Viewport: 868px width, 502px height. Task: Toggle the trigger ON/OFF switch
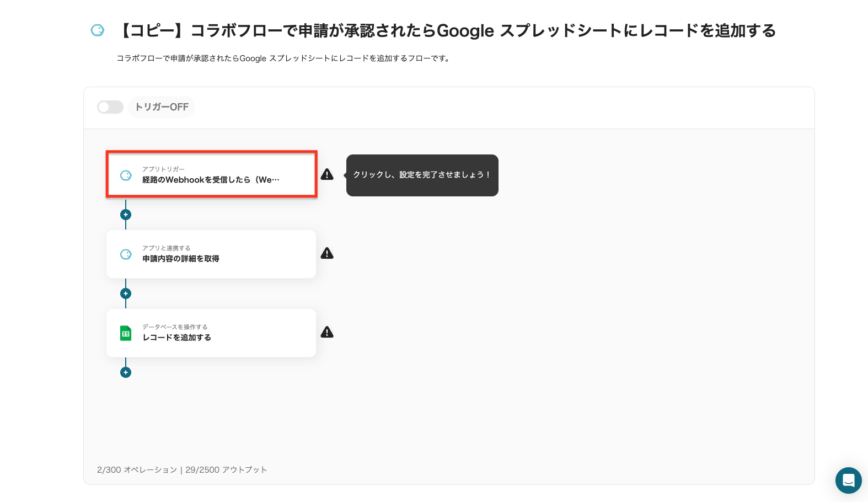tap(110, 107)
